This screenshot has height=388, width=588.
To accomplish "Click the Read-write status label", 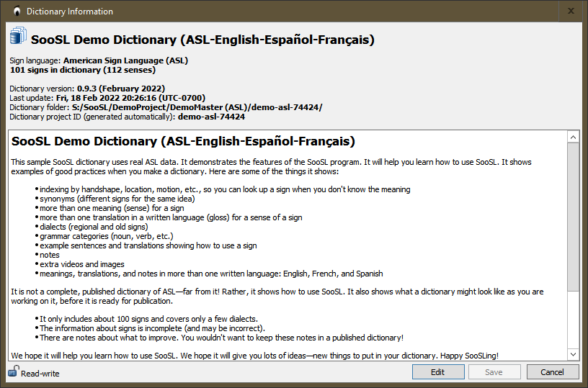I will click(x=40, y=374).
